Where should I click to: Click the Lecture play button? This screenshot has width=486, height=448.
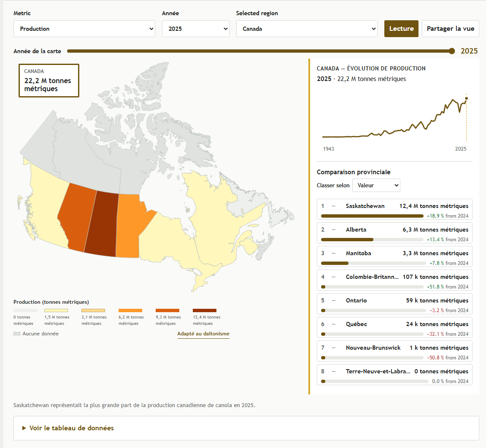pos(401,29)
